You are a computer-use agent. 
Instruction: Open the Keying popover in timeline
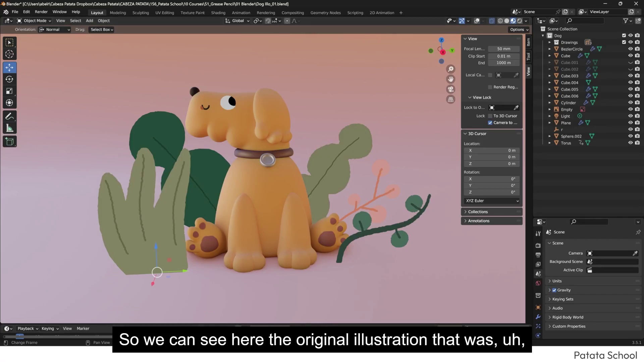(x=50, y=329)
